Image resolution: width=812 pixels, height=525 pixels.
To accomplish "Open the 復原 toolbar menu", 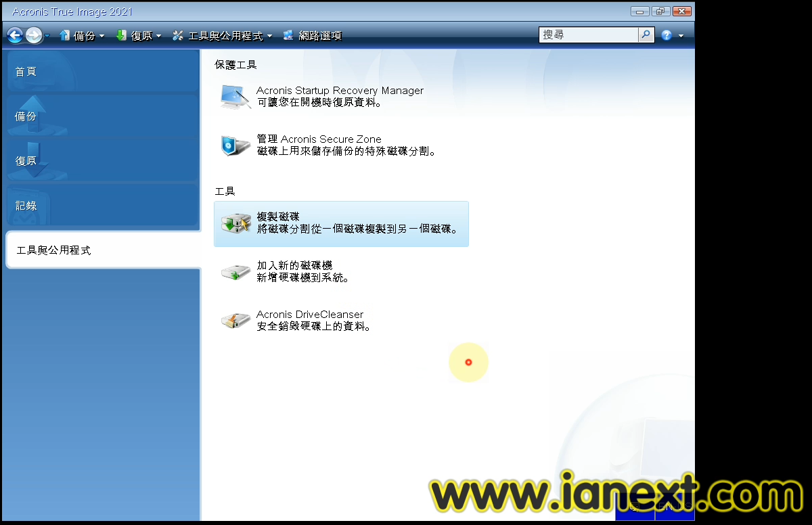I will 141,35.
